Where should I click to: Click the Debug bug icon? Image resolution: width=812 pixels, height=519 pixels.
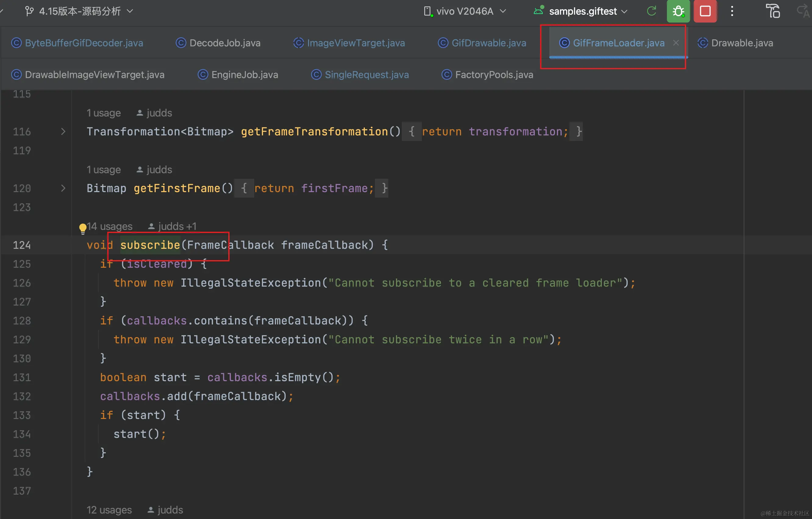tap(678, 11)
